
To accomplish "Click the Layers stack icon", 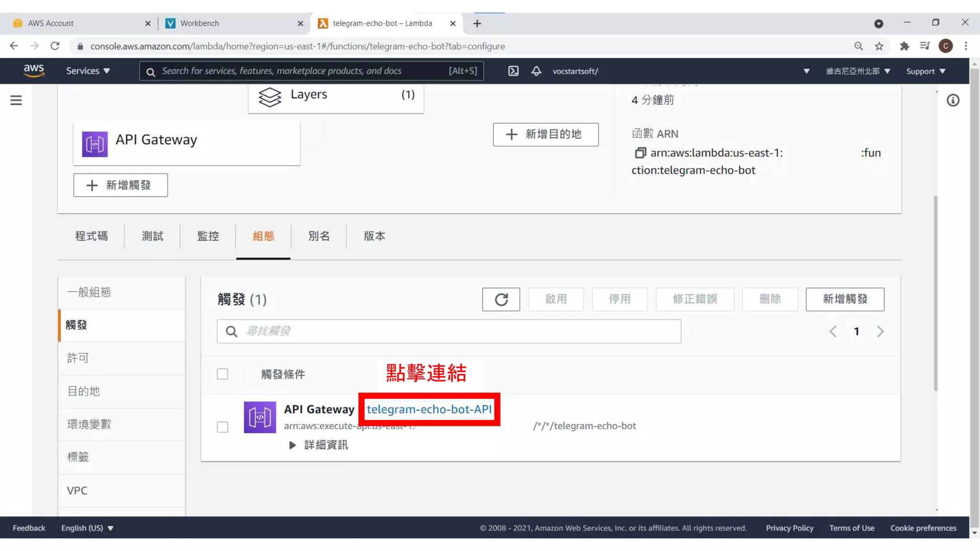I will (270, 97).
